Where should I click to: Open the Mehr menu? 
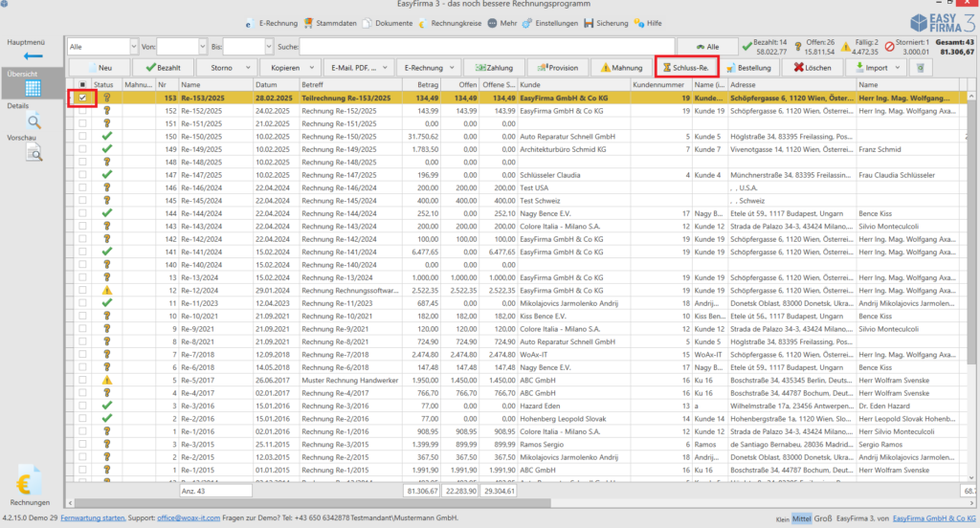pos(501,23)
